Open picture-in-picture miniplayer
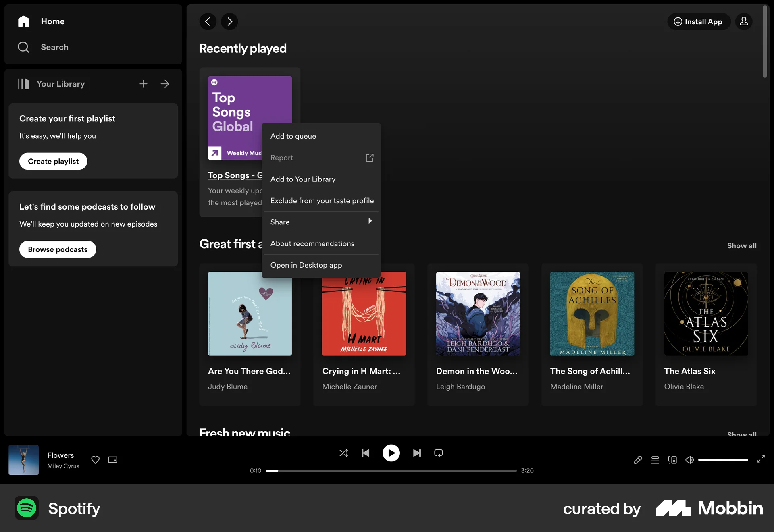 click(112, 459)
